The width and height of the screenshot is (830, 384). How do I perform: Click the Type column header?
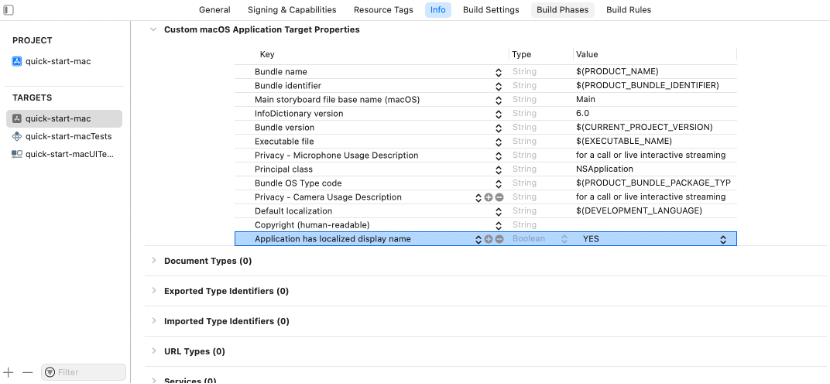pyautogui.click(x=521, y=55)
